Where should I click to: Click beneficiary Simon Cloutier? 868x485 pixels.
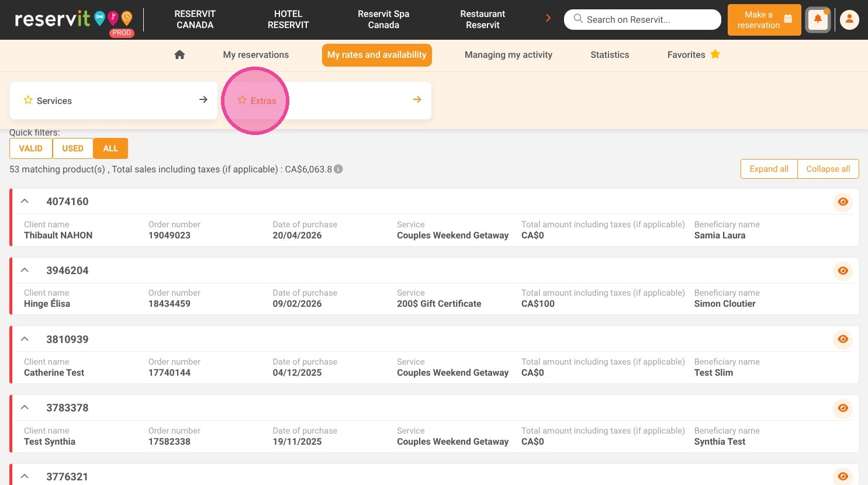pyautogui.click(x=725, y=304)
